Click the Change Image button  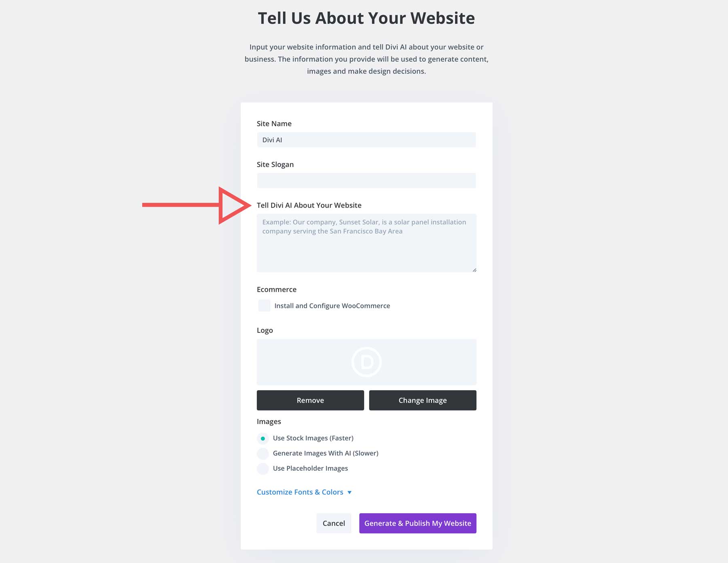pos(422,400)
